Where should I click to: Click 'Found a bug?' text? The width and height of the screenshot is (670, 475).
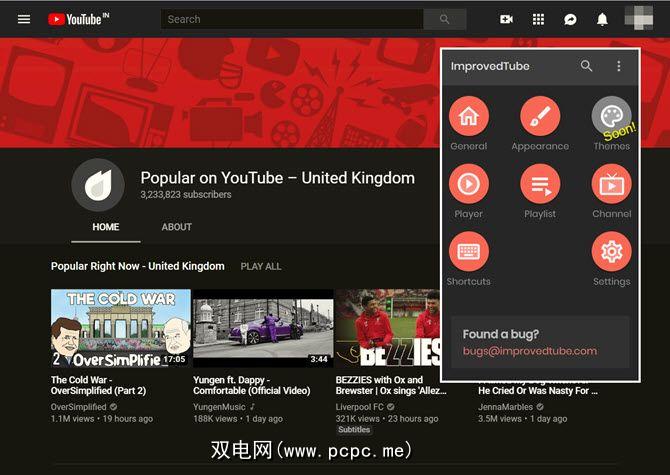[501, 334]
